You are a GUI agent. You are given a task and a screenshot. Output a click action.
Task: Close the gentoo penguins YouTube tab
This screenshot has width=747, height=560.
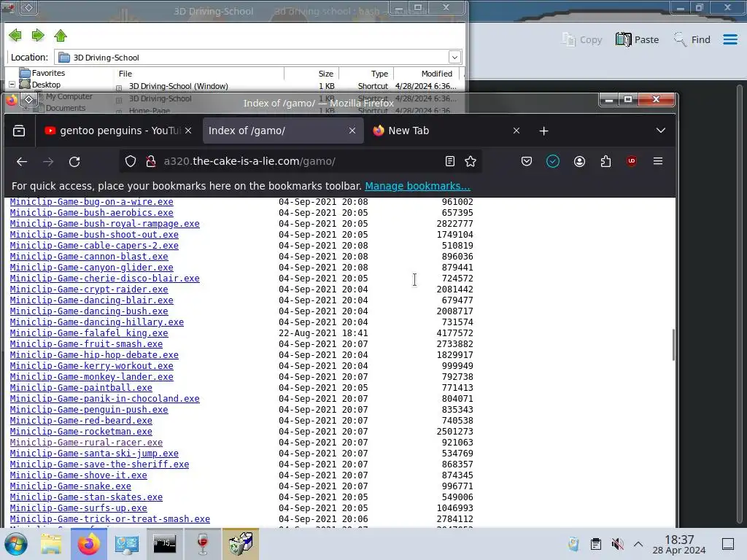[188, 131]
